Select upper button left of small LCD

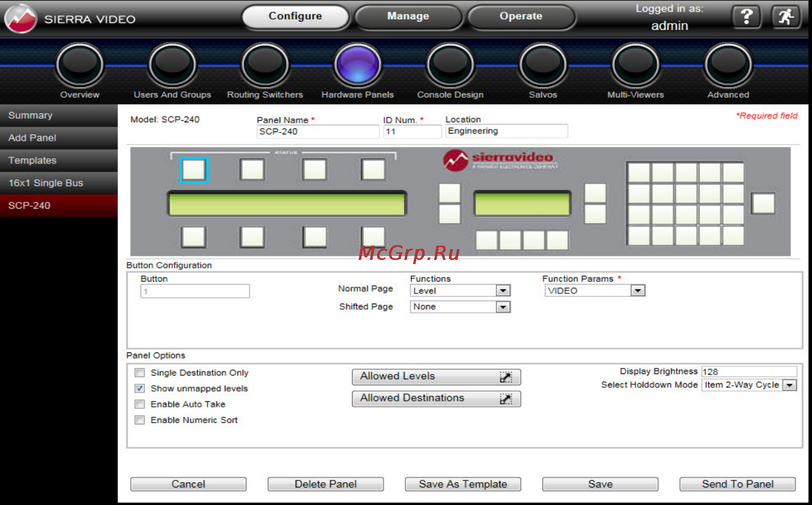pos(450,193)
